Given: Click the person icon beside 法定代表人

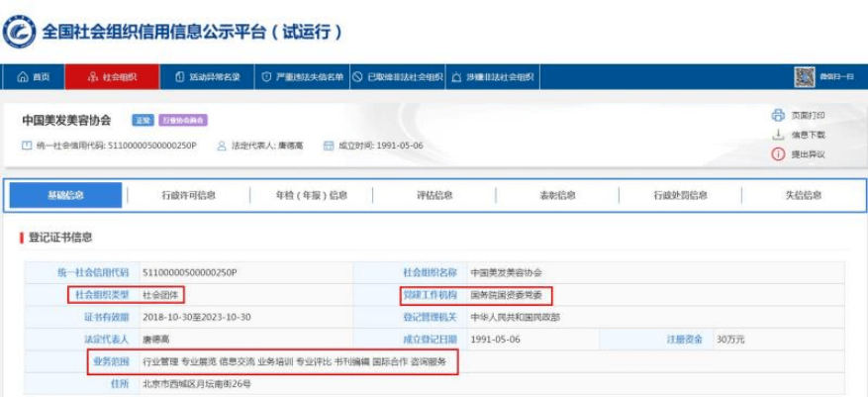Looking at the screenshot, I should point(222,147).
